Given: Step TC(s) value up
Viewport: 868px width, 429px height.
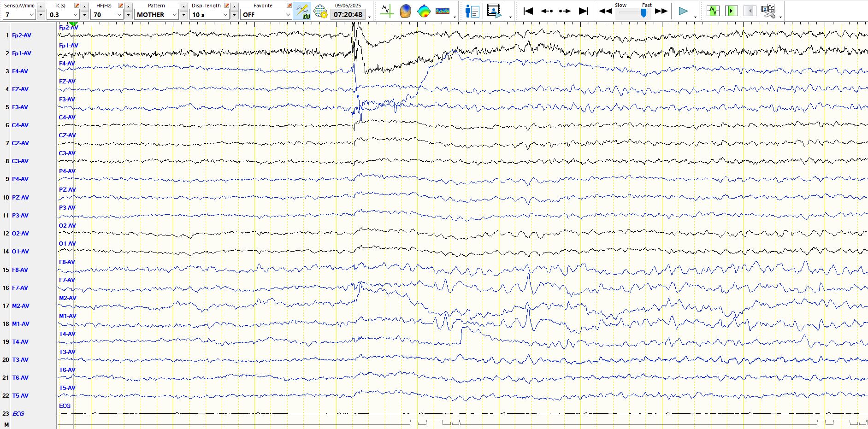Looking at the screenshot, I should point(84,6).
